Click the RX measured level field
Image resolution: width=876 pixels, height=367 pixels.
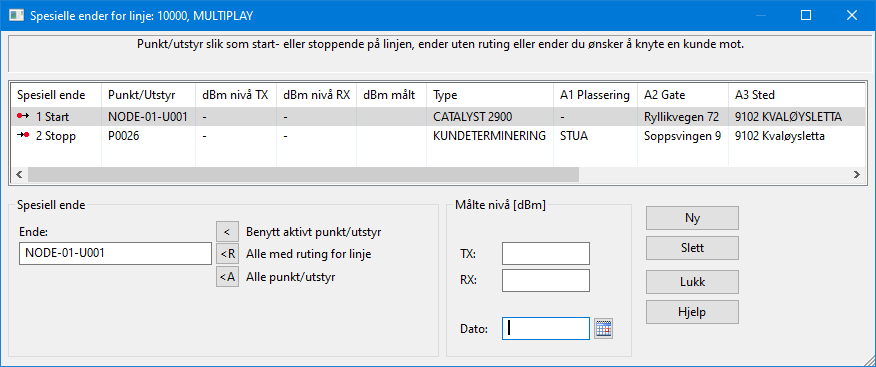coord(546,280)
